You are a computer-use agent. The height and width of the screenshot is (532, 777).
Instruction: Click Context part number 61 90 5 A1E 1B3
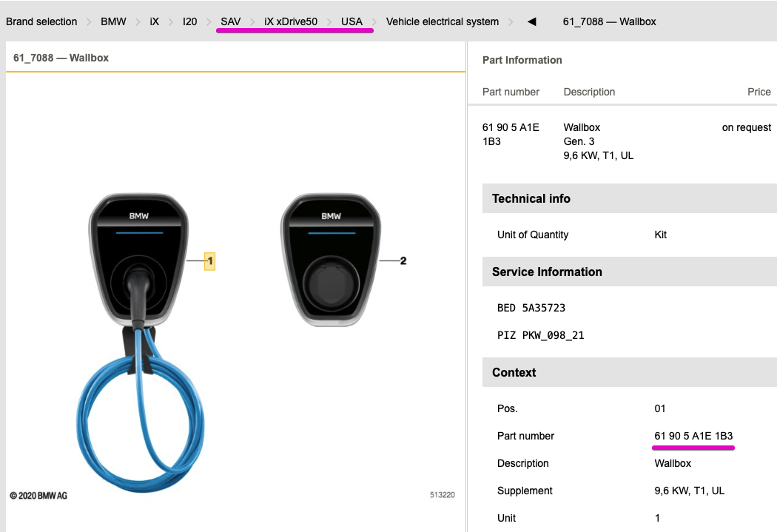[694, 436]
